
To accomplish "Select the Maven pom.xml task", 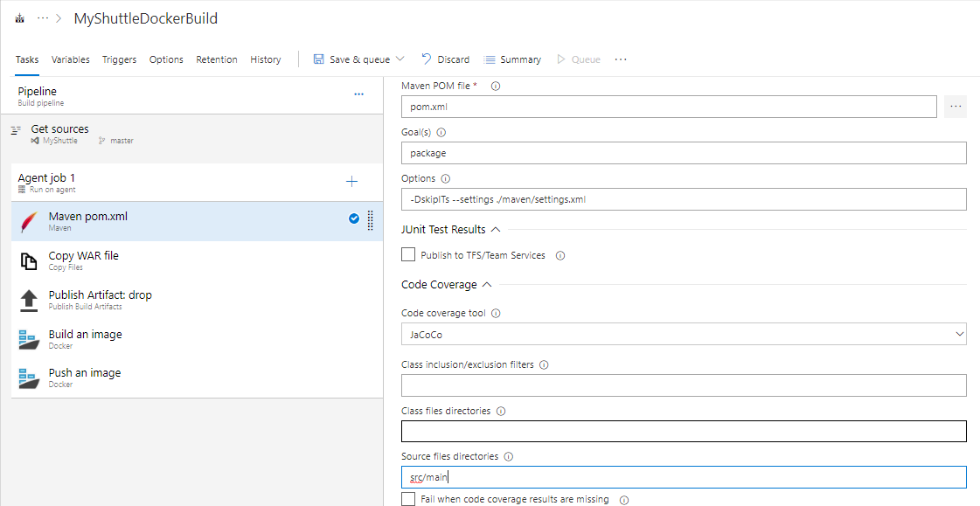I will tap(197, 221).
